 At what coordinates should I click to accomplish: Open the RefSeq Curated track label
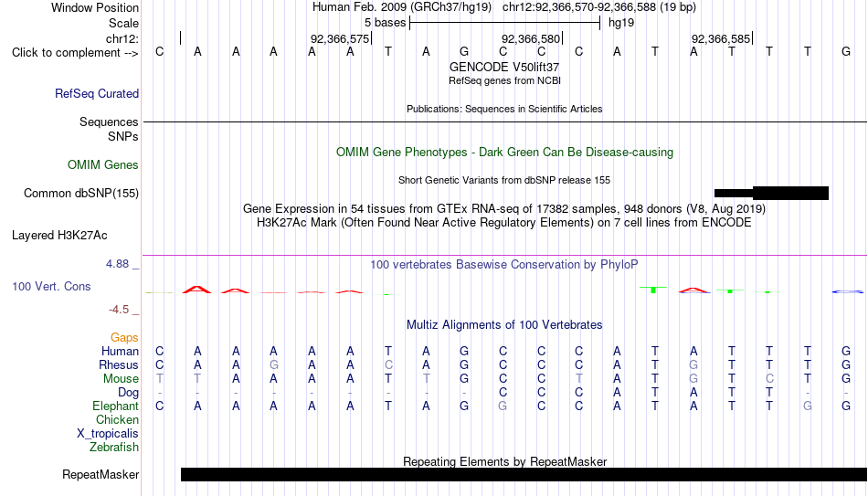(x=97, y=93)
